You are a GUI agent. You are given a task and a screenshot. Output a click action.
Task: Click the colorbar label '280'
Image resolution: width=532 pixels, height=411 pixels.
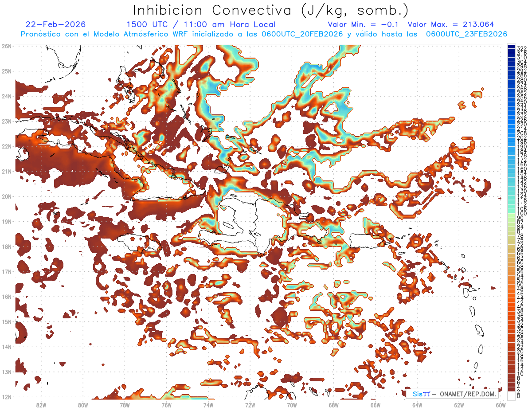[521, 80]
